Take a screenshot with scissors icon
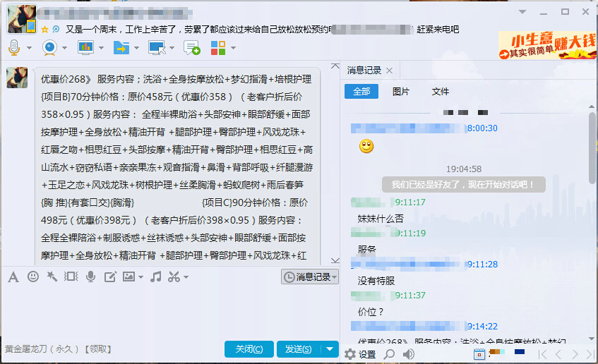598x364 pixels. (174, 277)
